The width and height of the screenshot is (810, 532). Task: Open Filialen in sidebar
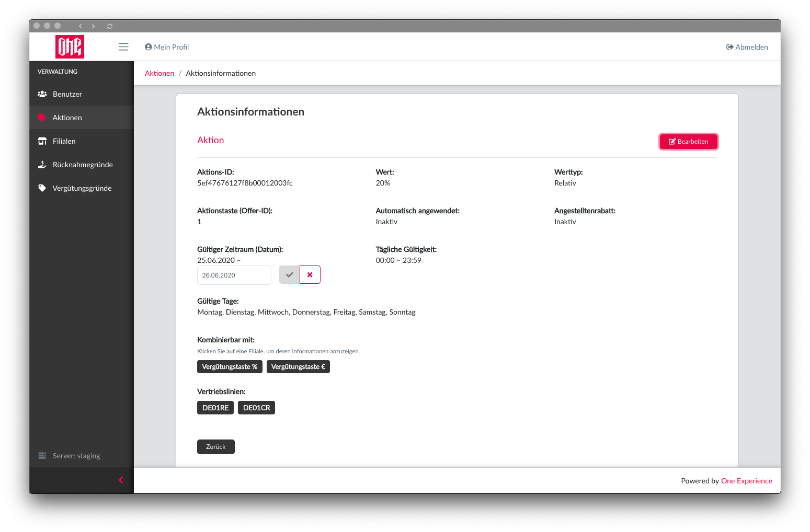pyautogui.click(x=82, y=141)
